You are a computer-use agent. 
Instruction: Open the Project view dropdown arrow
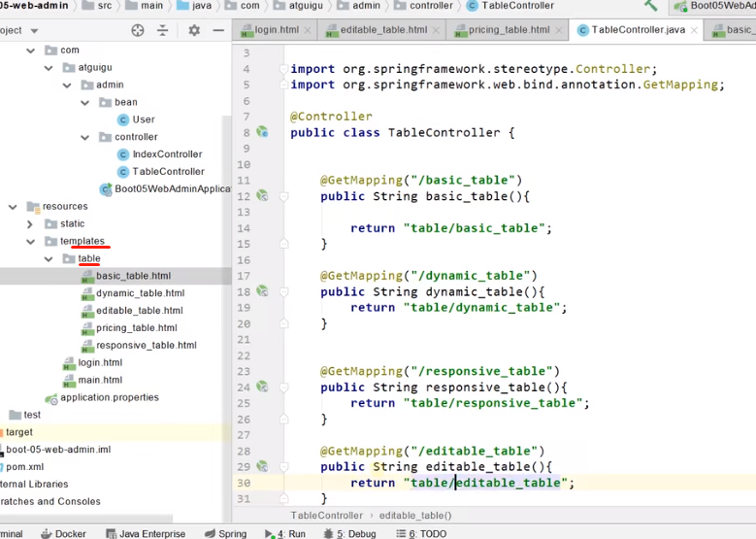click(x=34, y=31)
